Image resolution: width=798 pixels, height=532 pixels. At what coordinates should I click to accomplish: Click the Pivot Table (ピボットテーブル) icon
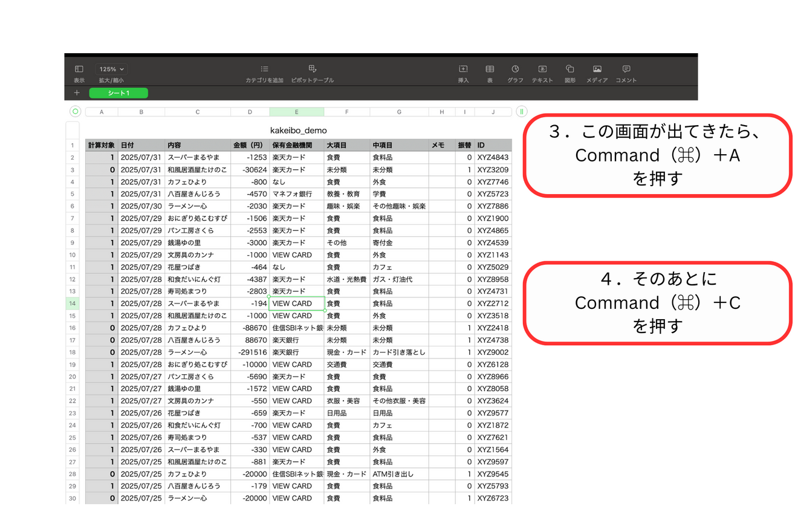(x=313, y=69)
